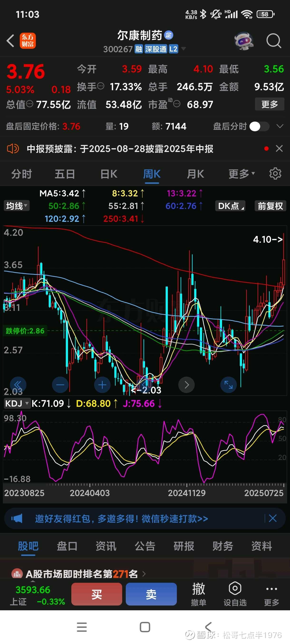Toggle the 盘后分时 switch

260,126
